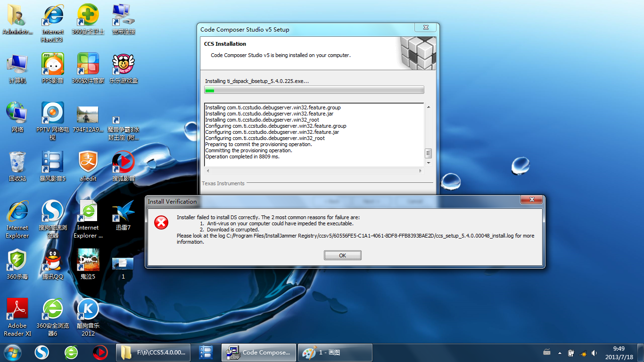The image size is (644, 362).
Task: Open 360软件管家 from the desktop
Action: (88, 68)
